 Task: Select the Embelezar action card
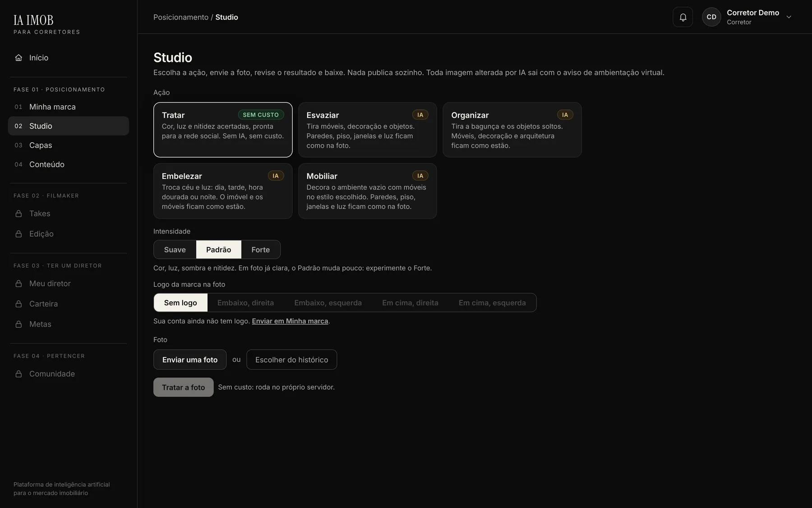[223, 191]
